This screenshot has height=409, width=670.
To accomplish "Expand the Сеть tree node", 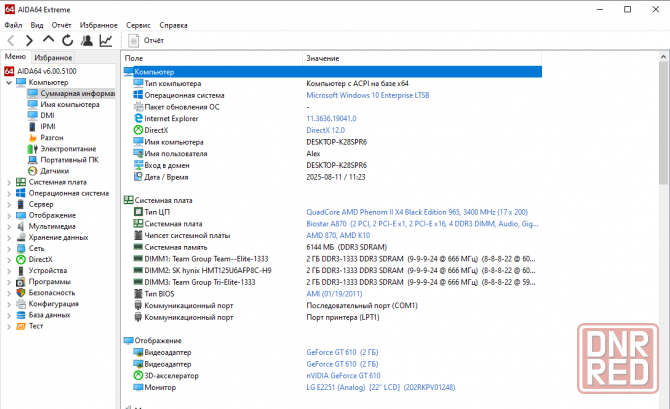I will (x=9, y=249).
